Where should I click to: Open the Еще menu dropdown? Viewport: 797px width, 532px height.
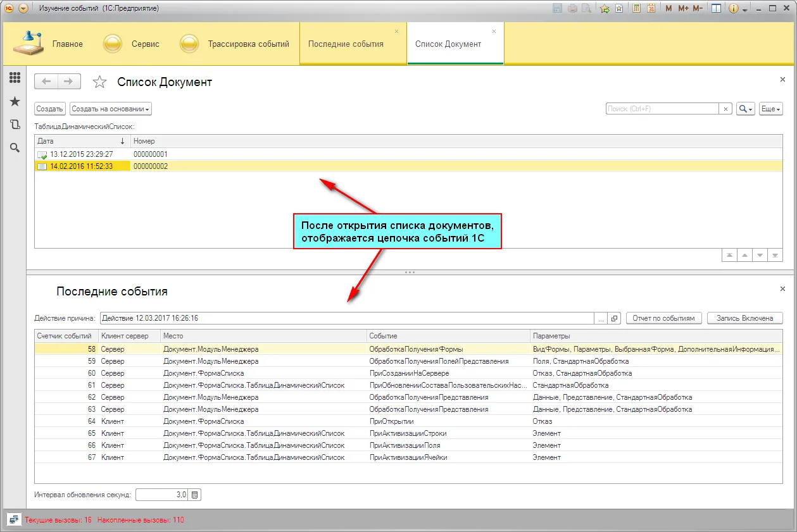coord(770,109)
